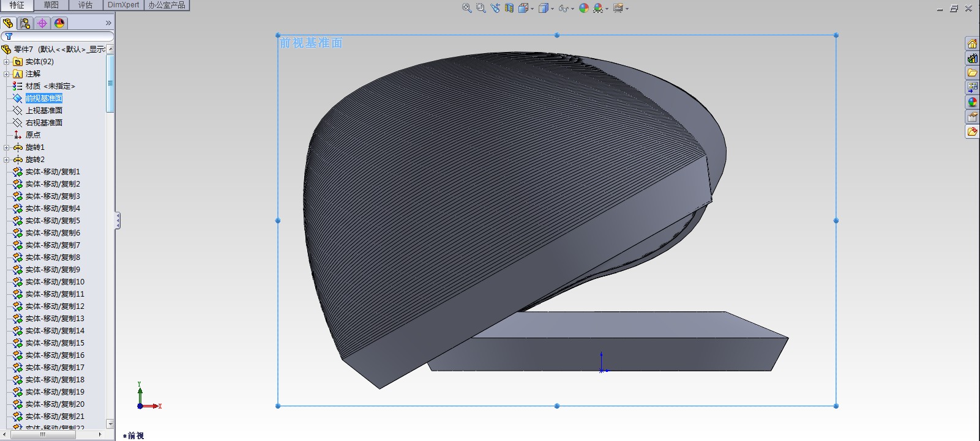Viewport: 980px width, 441px height.
Task: Expand the 注解 annotations folder
Action: coord(7,74)
